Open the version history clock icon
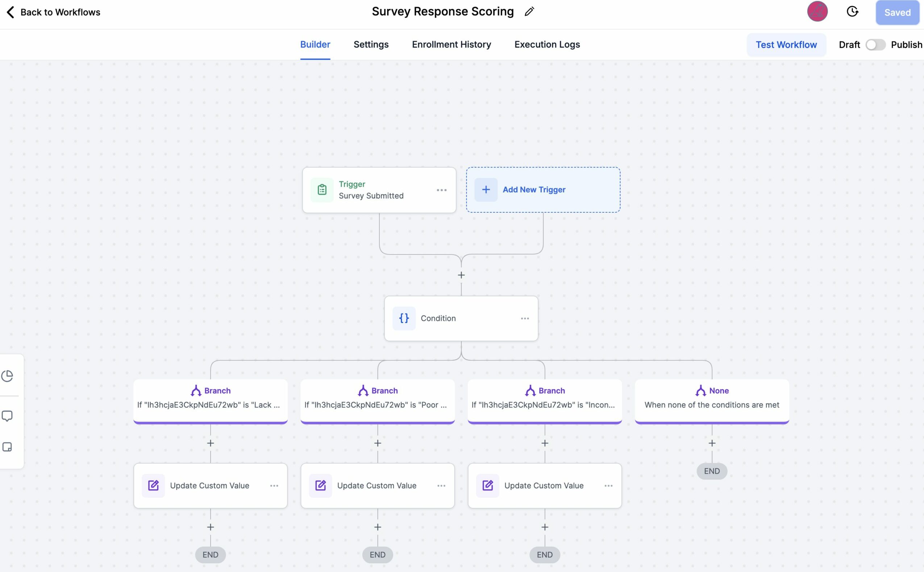This screenshot has width=924, height=572. point(852,12)
